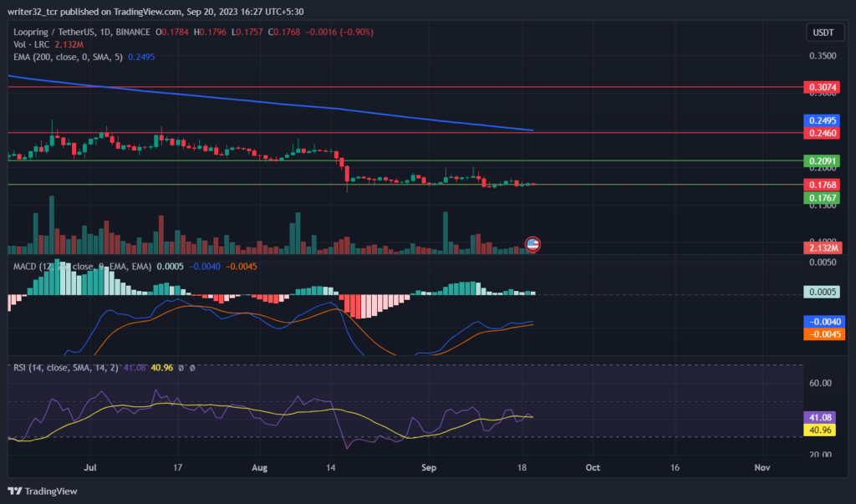Click the Nov date on time axis

(762, 467)
